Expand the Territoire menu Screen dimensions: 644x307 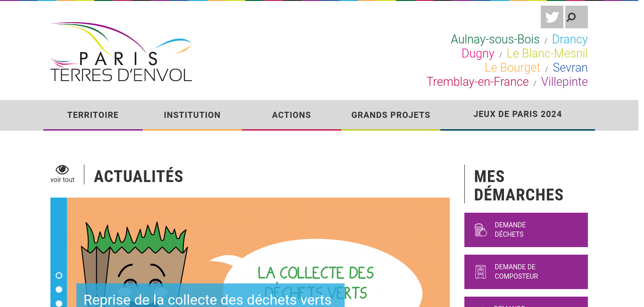pos(93,115)
